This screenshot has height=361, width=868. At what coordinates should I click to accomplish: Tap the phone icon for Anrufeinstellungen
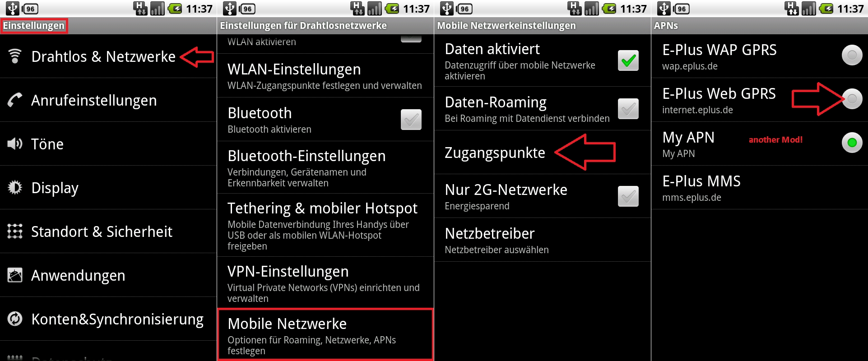click(x=15, y=100)
